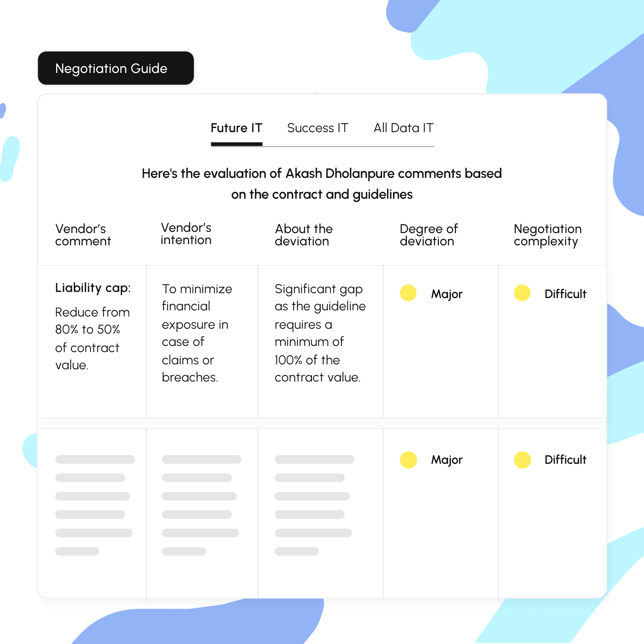Switch to the Future IT tab
644x644 pixels.
click(x=236, y=128)
